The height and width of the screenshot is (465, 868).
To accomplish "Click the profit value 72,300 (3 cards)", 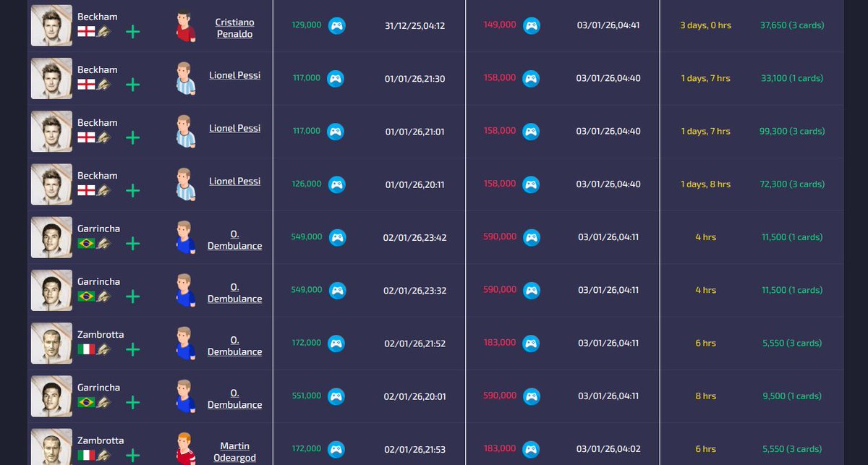I will pyautogui.click(x=792, y=184).
